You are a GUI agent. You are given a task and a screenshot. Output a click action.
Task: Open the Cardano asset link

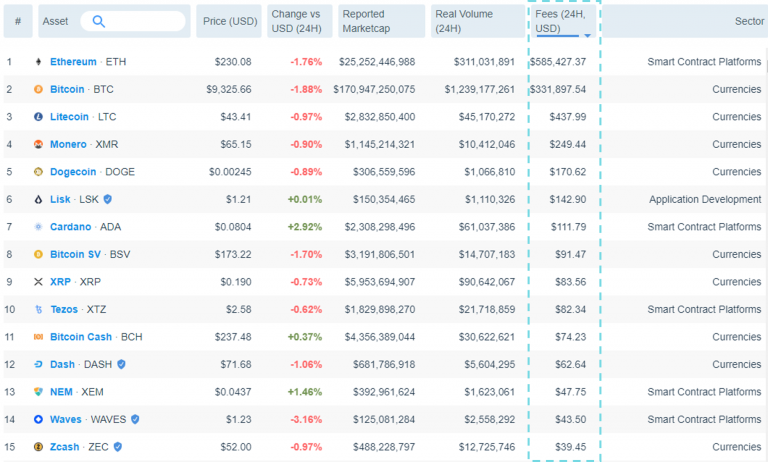(71, 227)
